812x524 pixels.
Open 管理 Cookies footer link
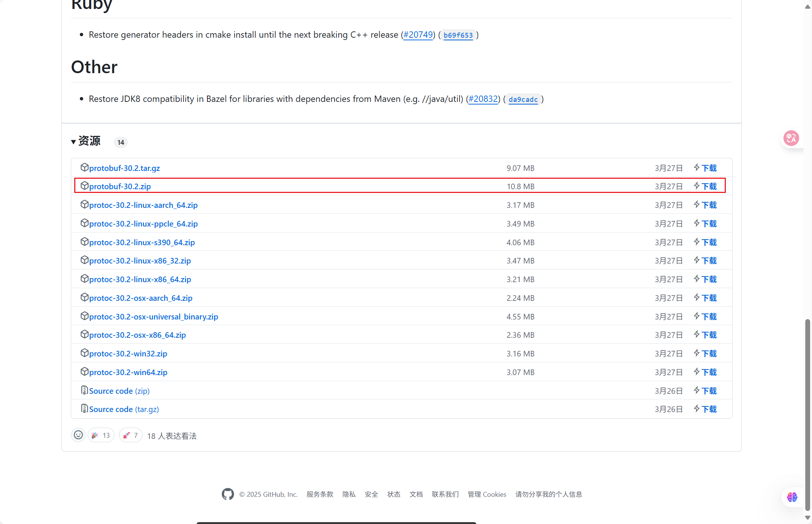pos(487,494)
